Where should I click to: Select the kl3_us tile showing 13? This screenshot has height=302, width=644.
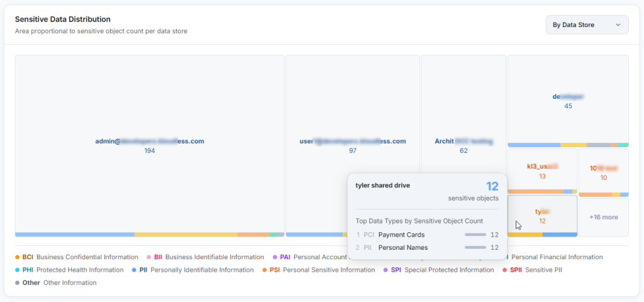[x=542, y=171]
